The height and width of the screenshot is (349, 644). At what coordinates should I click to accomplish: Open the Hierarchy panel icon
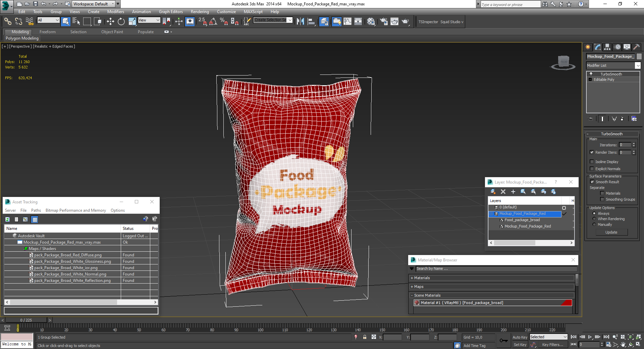point(607,47)
